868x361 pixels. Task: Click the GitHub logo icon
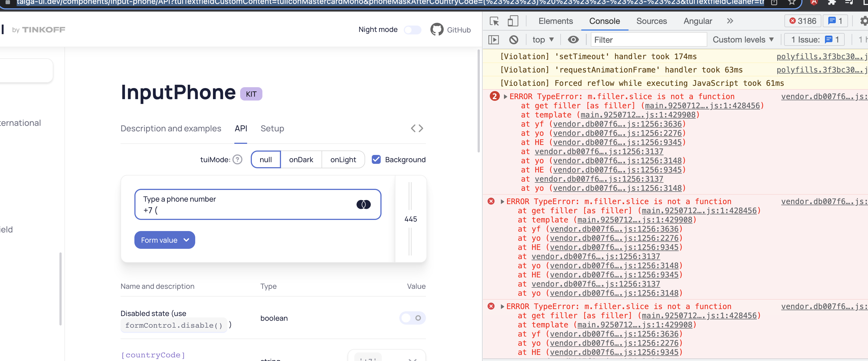[437, 30]
